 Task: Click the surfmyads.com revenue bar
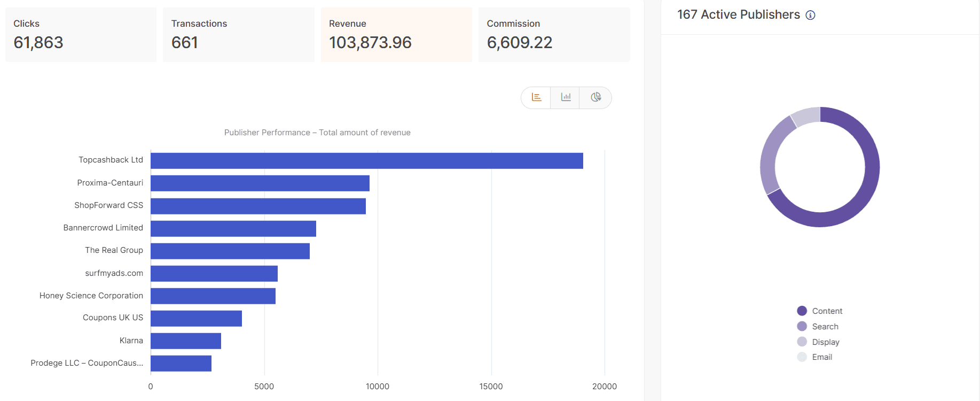coord(214,274)
